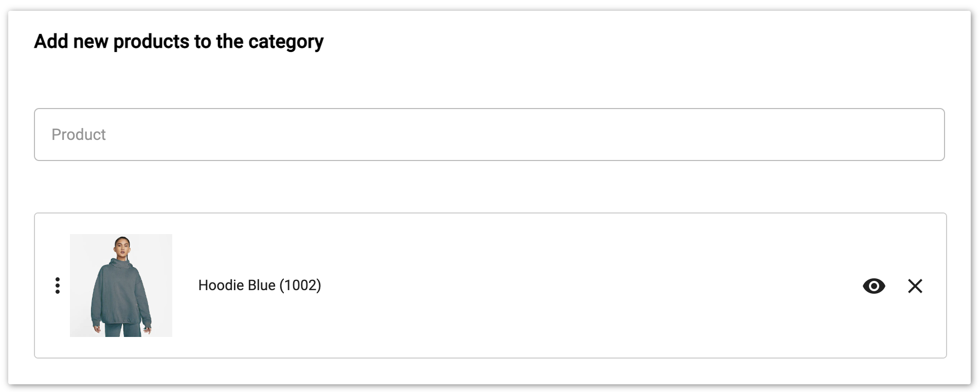Open the Hoodie Blue product thumbnail
The width and height of the screenshot is (980, 392).
tap(121, 286)
